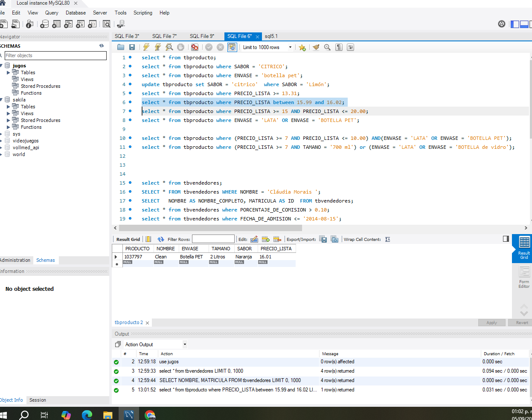Switch to SQL File 7 tab
This screenshot has width=532, height=420.
[165, 36]
